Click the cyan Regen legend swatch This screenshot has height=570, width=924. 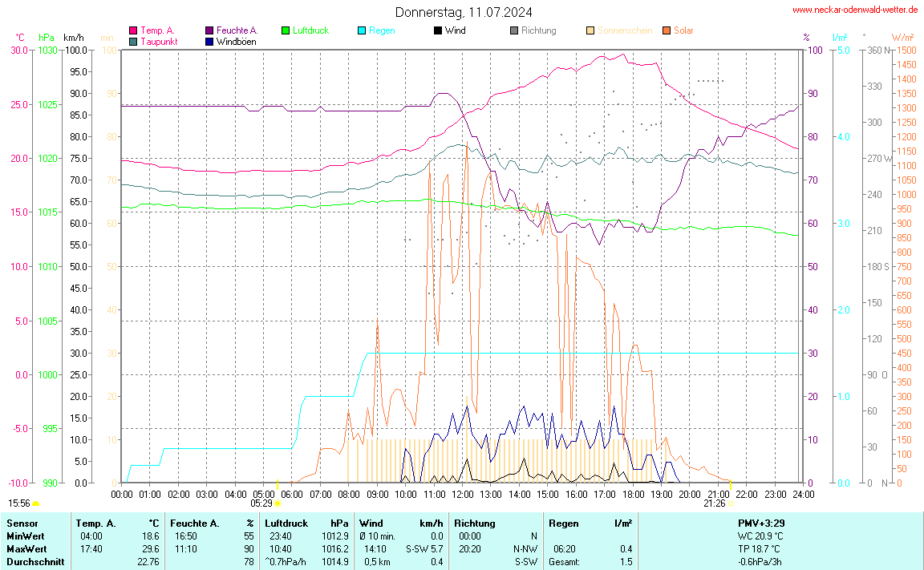[x=361, y=30]
